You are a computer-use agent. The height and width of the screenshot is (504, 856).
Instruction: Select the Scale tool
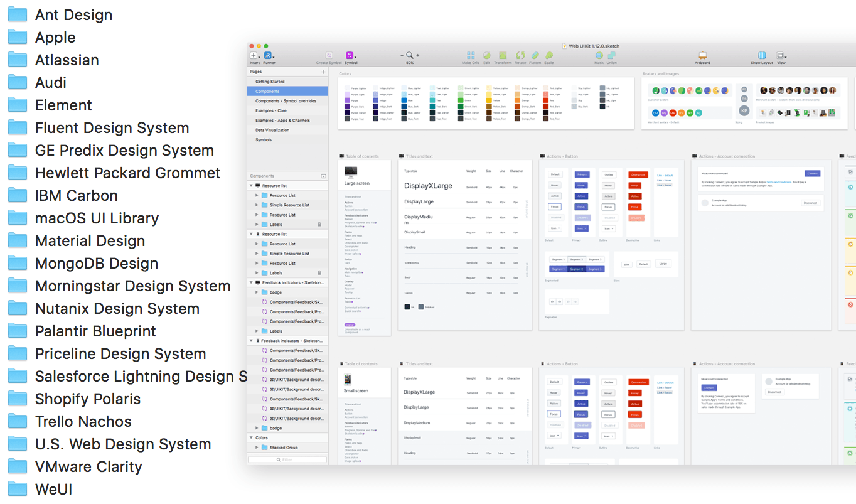coord(549,56)
